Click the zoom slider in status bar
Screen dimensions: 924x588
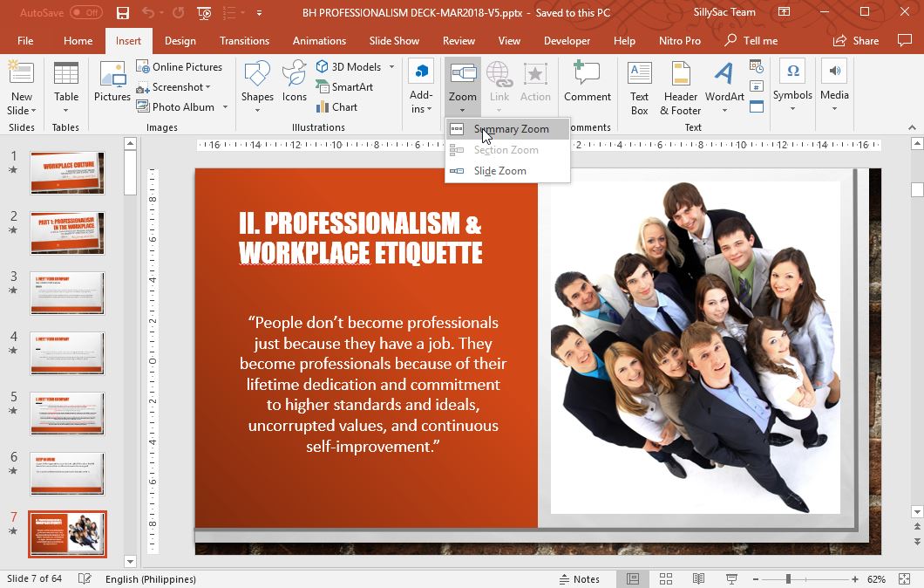pyautogui.click(x=788, y=579)
